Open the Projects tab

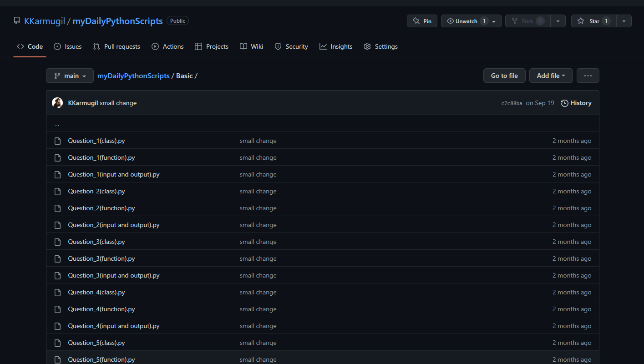click(212, 46)
